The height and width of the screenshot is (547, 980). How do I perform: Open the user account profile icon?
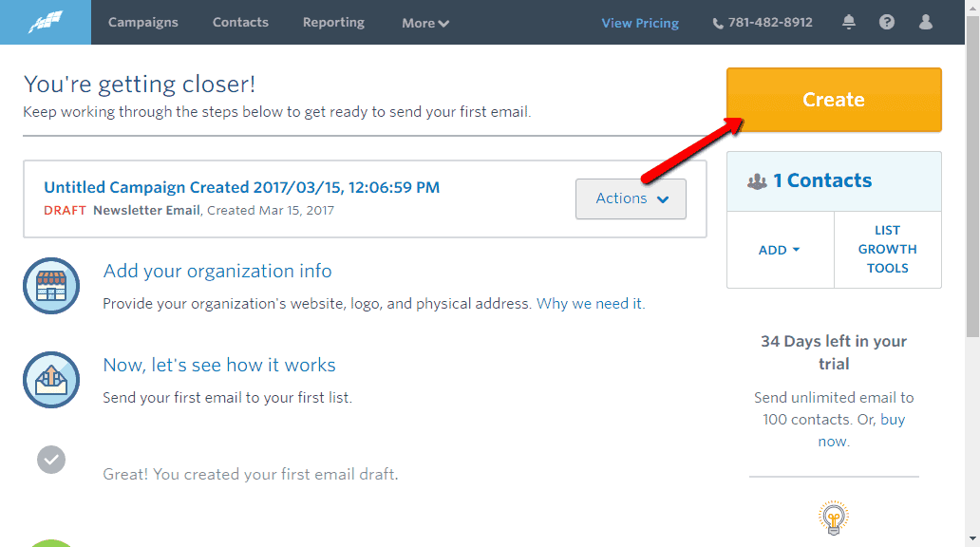click(x=926, y=22)
